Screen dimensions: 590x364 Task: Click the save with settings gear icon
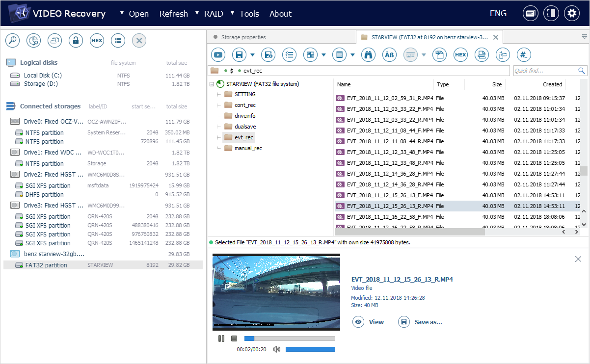click(x=268, y=54)
